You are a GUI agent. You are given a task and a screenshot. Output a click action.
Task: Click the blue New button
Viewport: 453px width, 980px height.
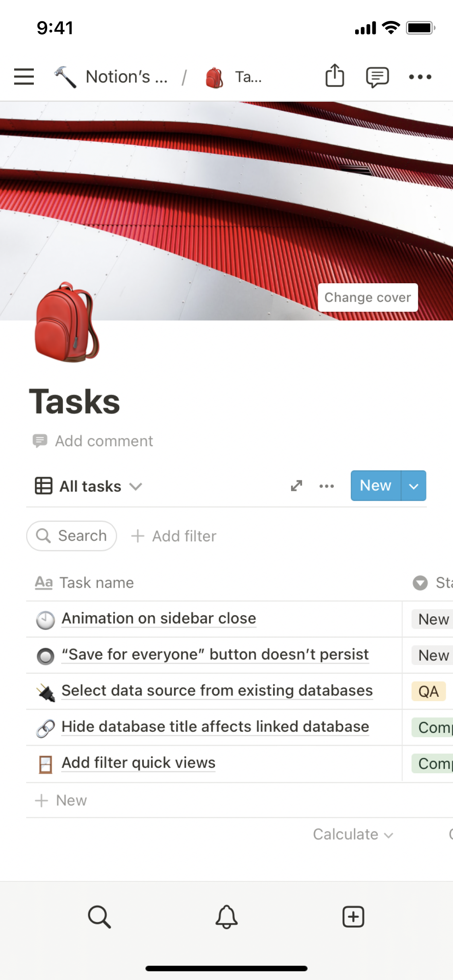tap(375, 486)
